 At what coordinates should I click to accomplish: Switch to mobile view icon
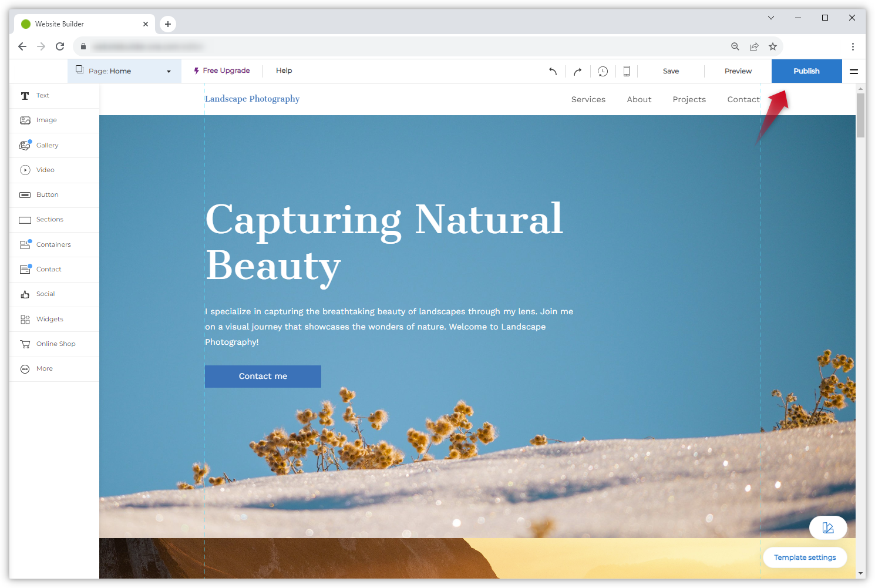click(627, 71)
